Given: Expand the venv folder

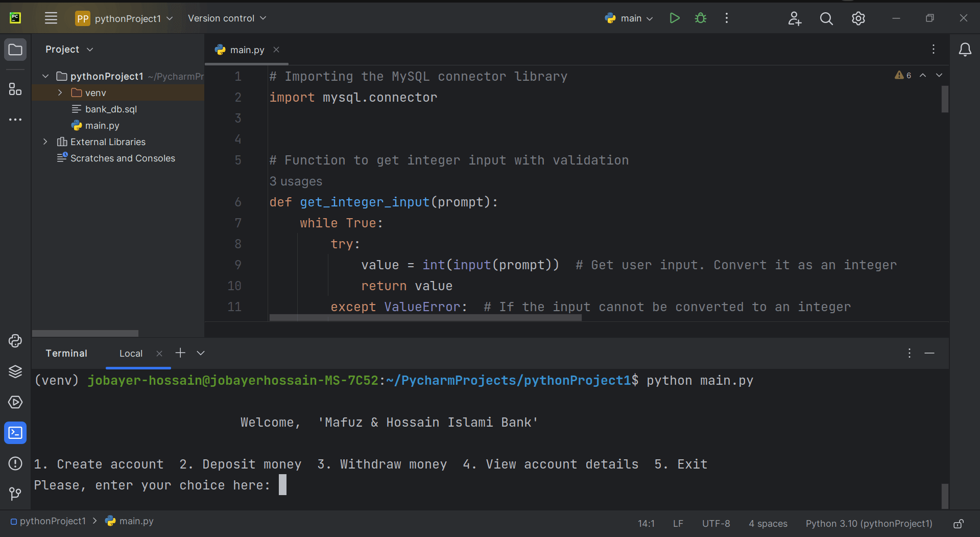Looking at the screenshot, I should click(x=60, y=92).
